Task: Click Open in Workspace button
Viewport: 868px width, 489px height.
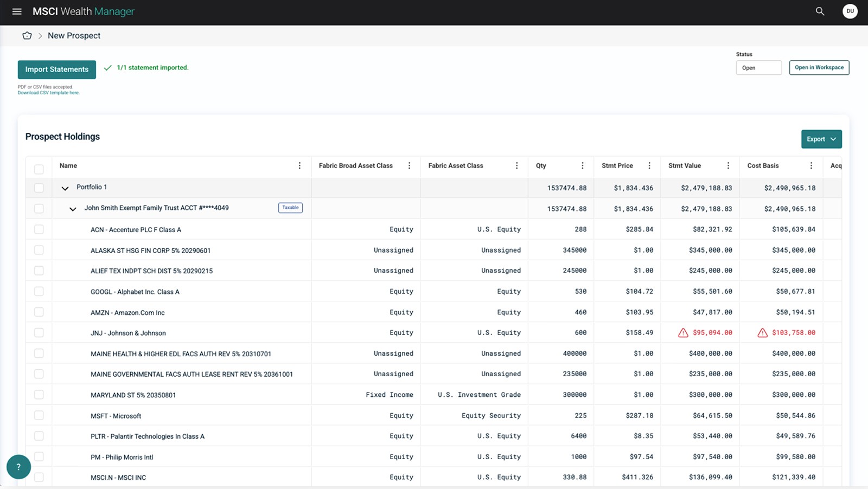Action: 819,68
